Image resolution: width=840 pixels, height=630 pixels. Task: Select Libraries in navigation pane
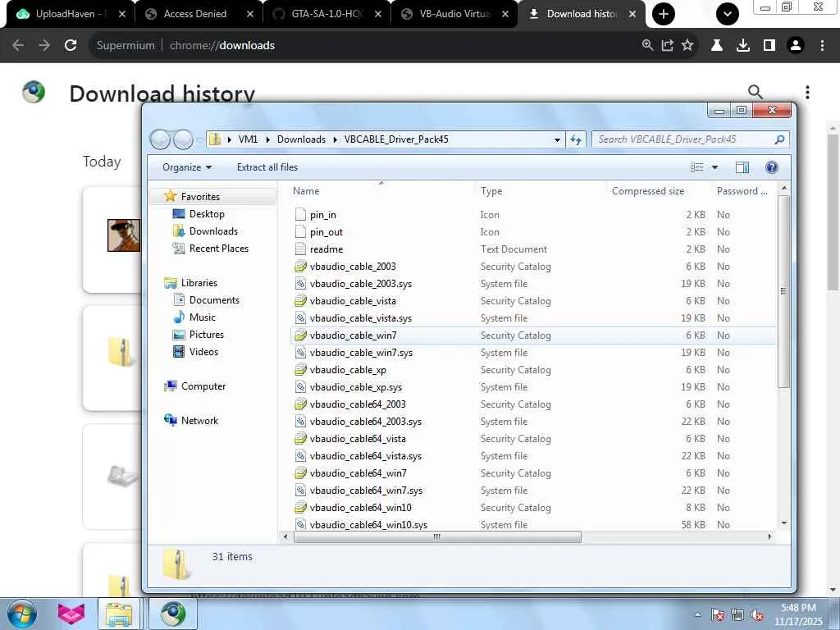click(199, 283)
